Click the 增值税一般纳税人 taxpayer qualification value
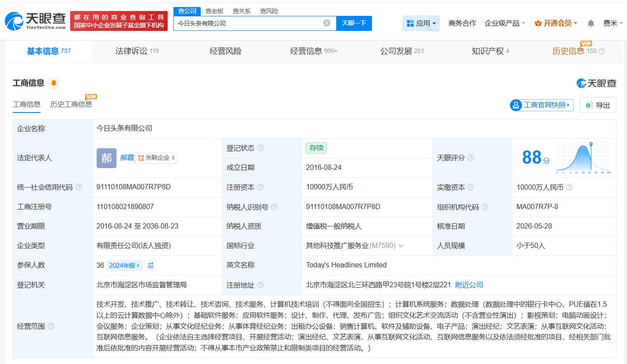The image size is (627, 364). pos(334,226)
